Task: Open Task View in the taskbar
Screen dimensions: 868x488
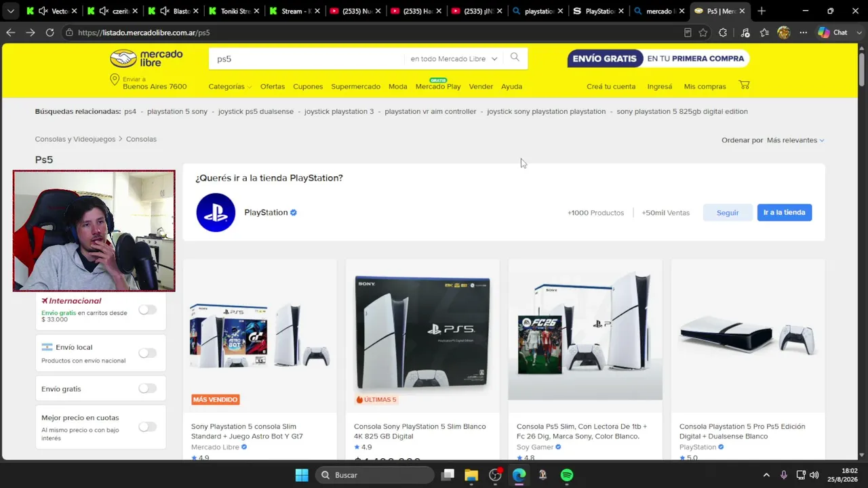Action: (x=448, y=475)
